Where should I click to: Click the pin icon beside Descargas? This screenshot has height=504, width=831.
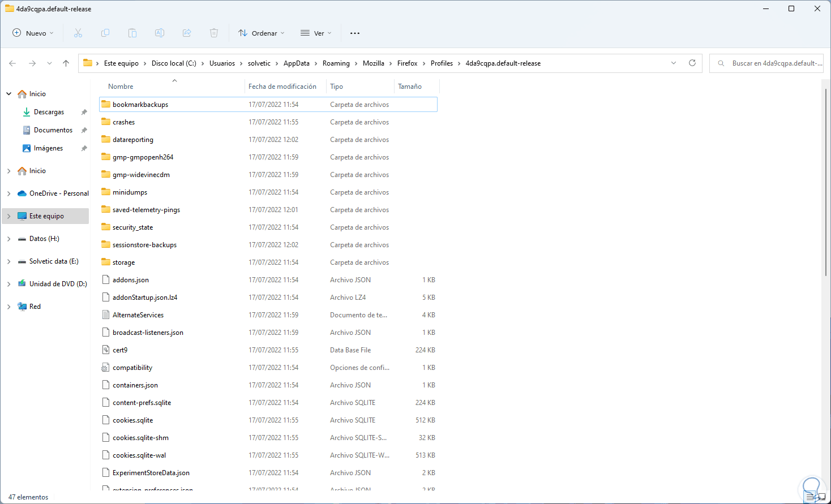(84, 112)
